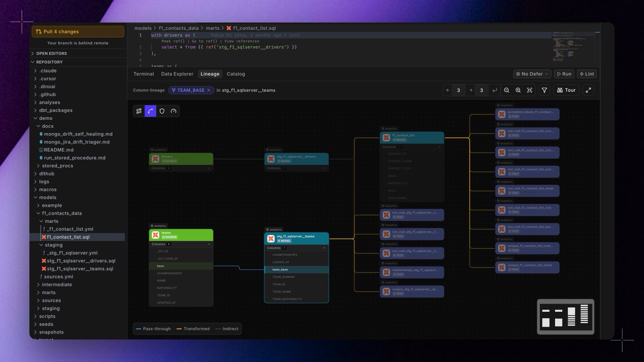Image resolution: width=644 pixels, height=362 pixels.
Task: Click the Pull 4 changes button
Action: [x=78, y=31]
